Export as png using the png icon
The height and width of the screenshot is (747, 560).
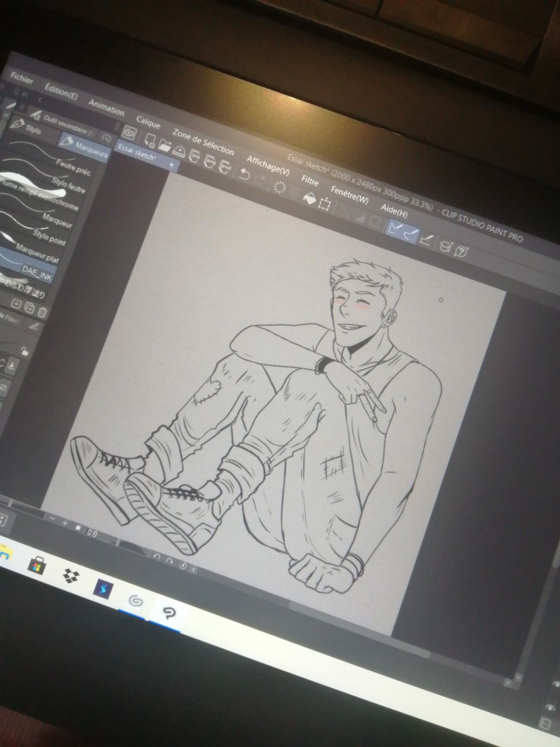pyautogui.click(x=211, y=161)
